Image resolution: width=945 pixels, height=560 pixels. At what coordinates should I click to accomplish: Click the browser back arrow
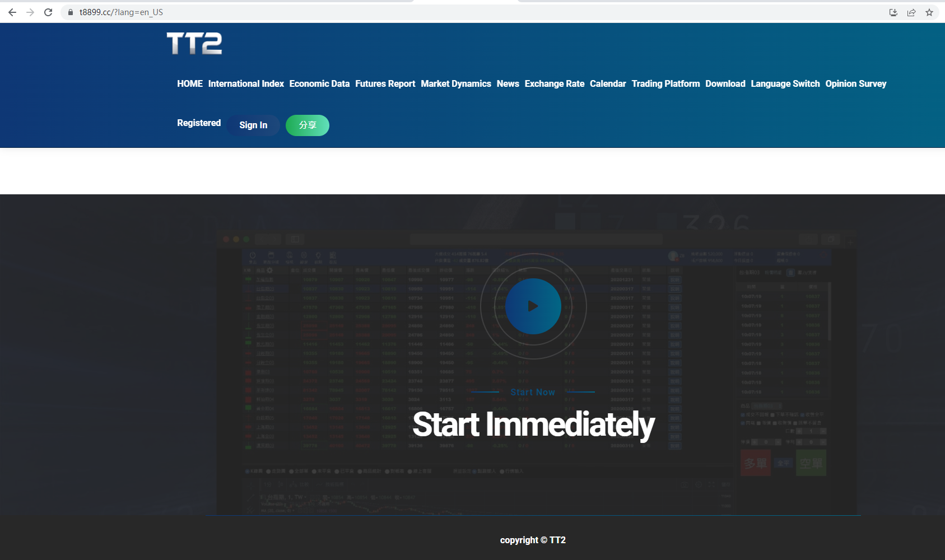12,12
